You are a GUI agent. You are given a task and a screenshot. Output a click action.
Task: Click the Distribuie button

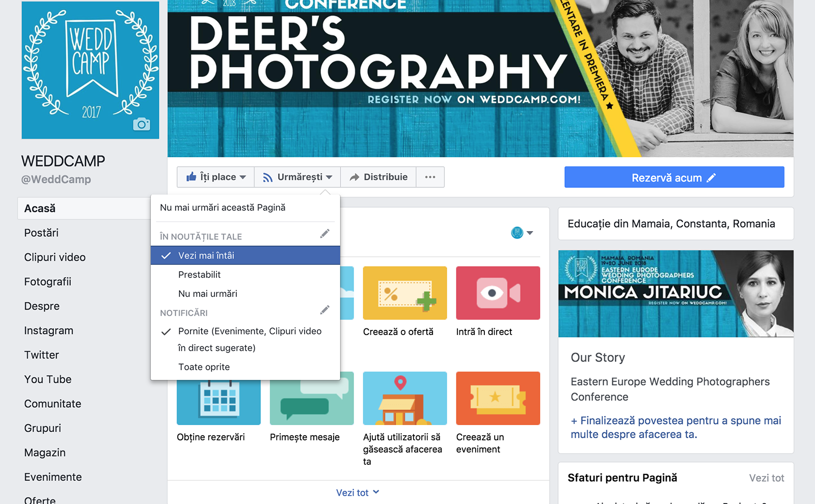coord(378,177)
